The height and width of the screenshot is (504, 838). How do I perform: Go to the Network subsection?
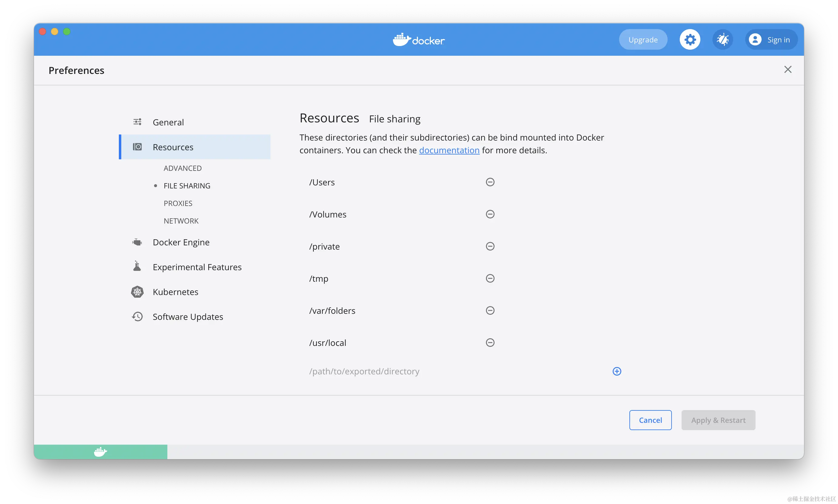pyautogui.click(x=181, y=221)
